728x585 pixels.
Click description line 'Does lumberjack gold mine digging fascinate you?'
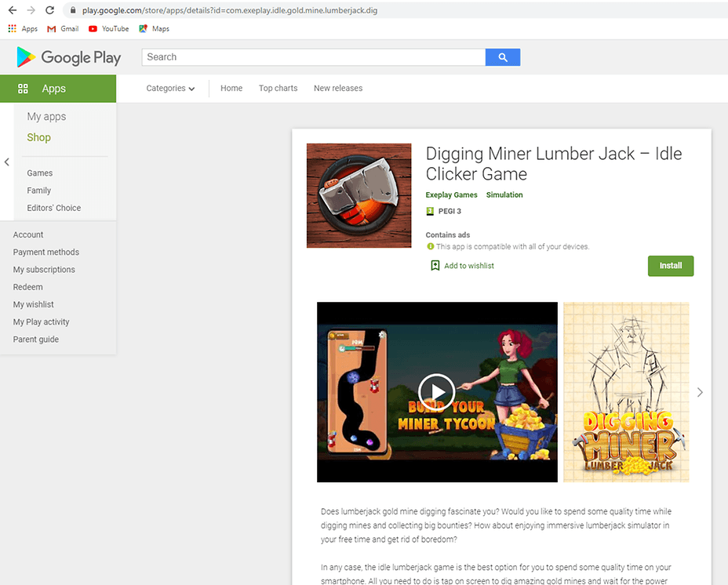tap(410, 511)
